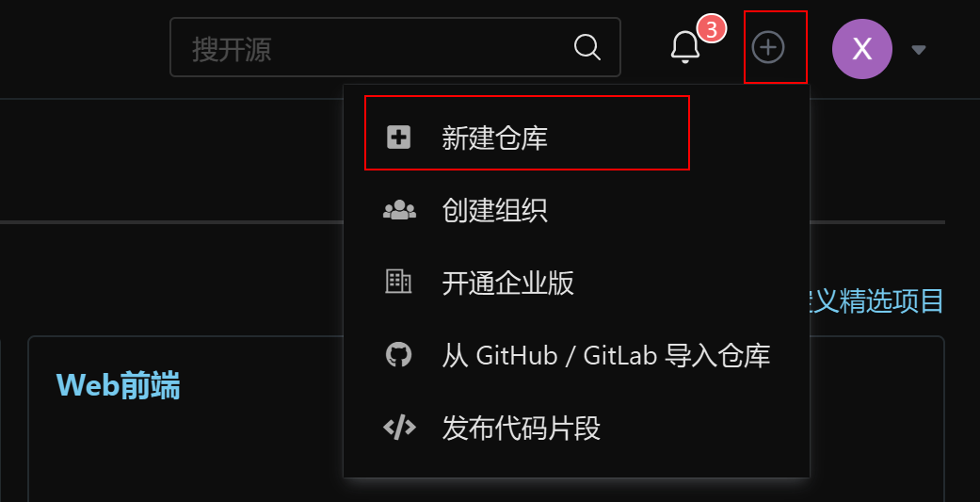Click the GitHub octocat icon in menu
Viewport: 980px width, 502px height.
[399, 355]
